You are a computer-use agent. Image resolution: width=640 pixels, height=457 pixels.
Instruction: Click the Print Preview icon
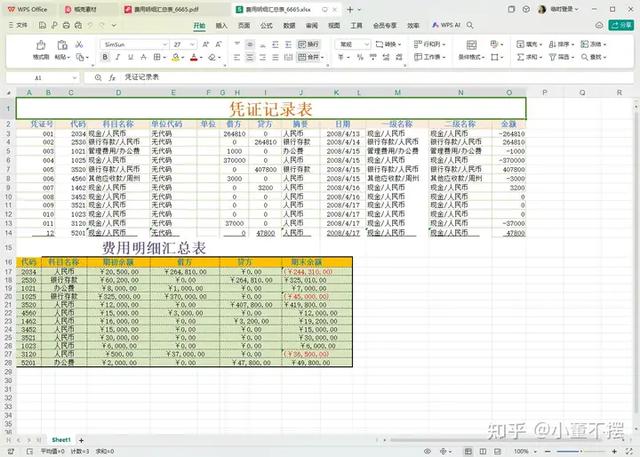[78, 25]
